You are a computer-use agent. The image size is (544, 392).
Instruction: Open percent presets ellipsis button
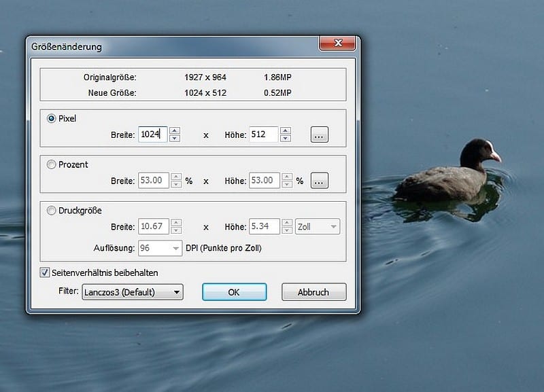click(319, 181)
